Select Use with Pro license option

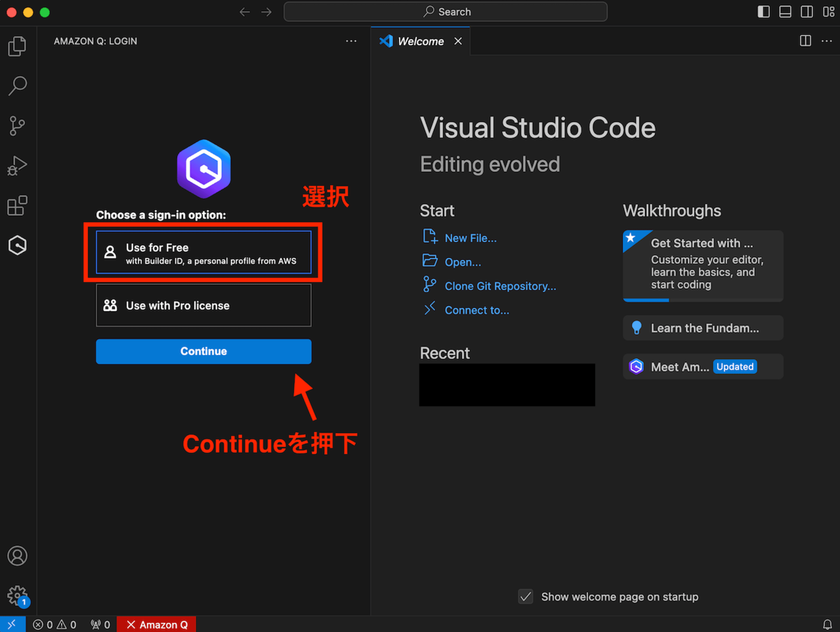tap(203, 306)
